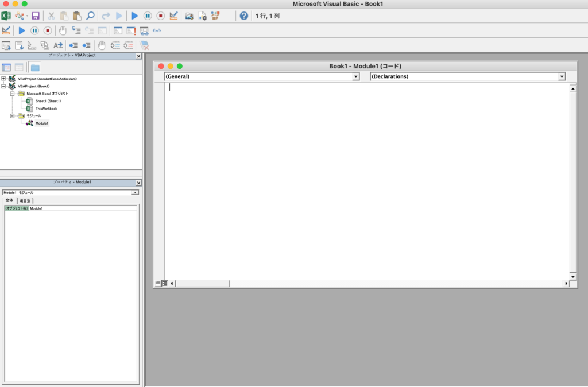Expand the VBAProject (AcrobatExcelAddin.xlam) node
The width and height of the screenshot is (588, 387).
click(3, 79)
